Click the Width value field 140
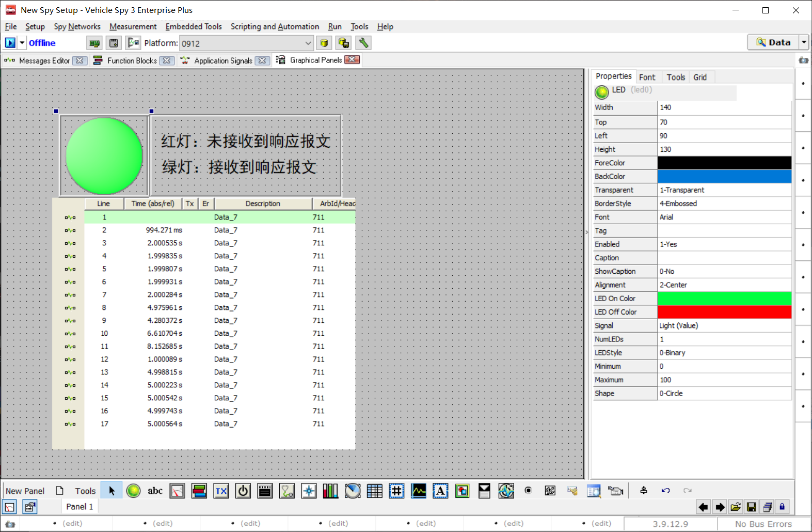This screenshot has width=812, height=532. (724, 107)
